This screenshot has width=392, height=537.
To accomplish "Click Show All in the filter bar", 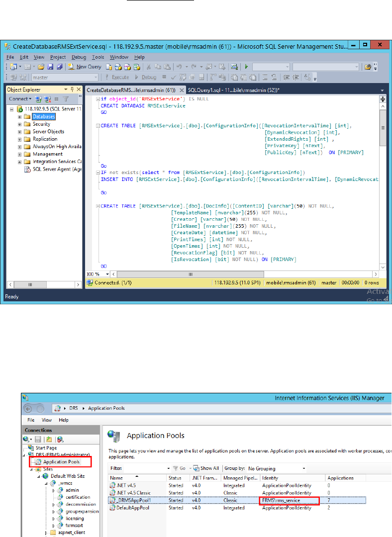I will 206,468.
